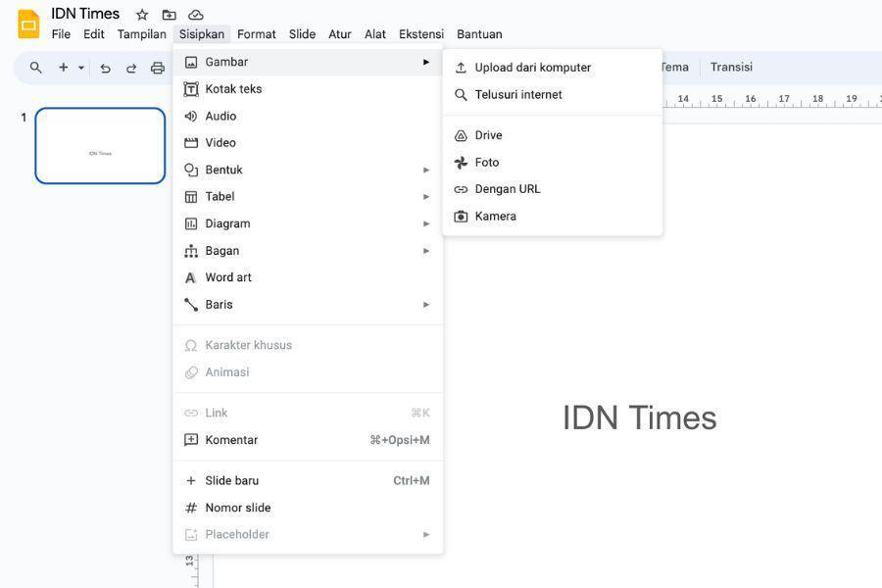Click the Kamera camera icon
882x588 pixels.
(x=461, y=217)
